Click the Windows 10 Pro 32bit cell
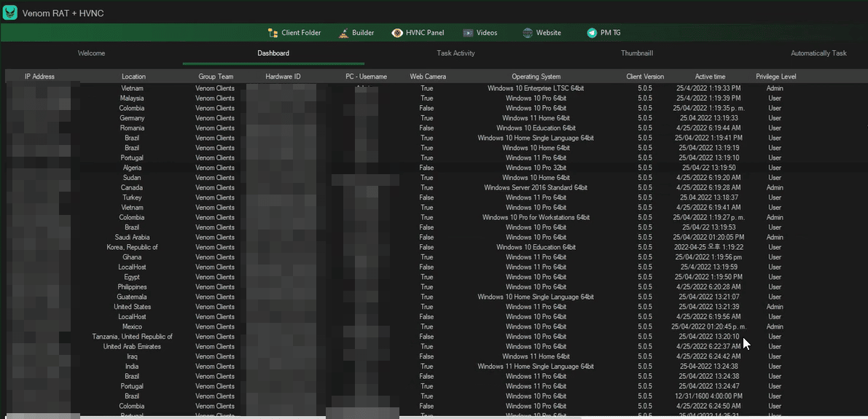 pos(536,168)
